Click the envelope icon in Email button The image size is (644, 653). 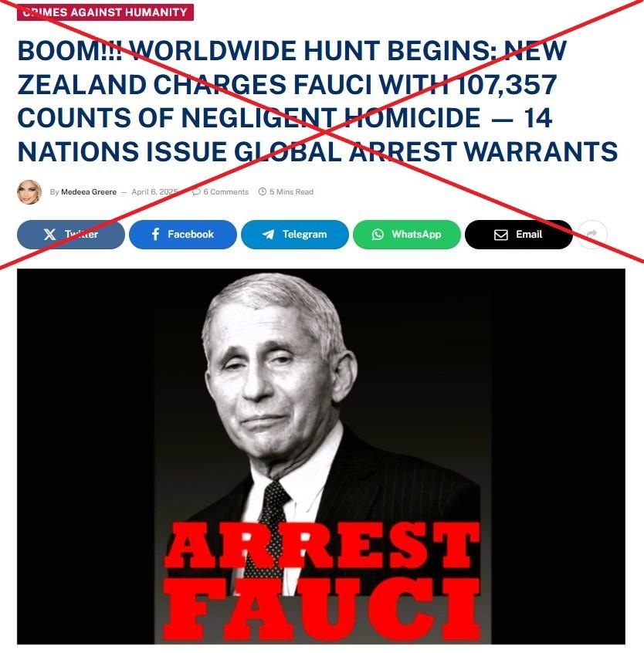pos(500,235)
